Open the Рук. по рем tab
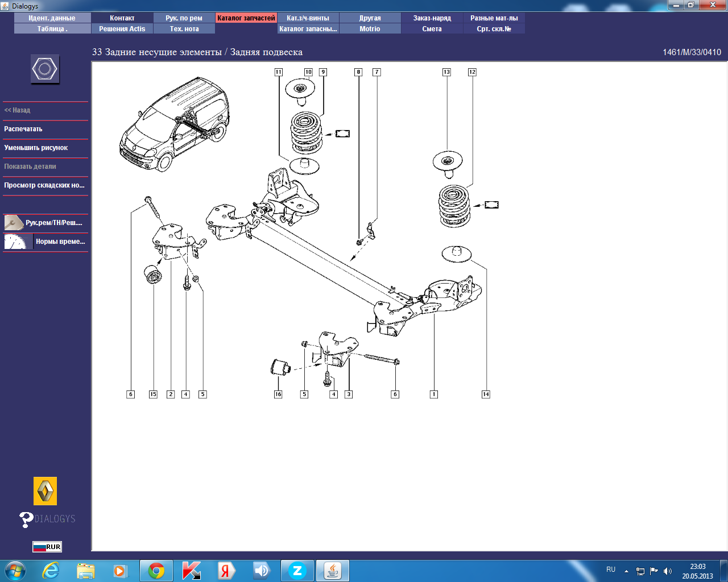Image resolution: width=728 pixels, height=582 pixels. click(184, 18)
